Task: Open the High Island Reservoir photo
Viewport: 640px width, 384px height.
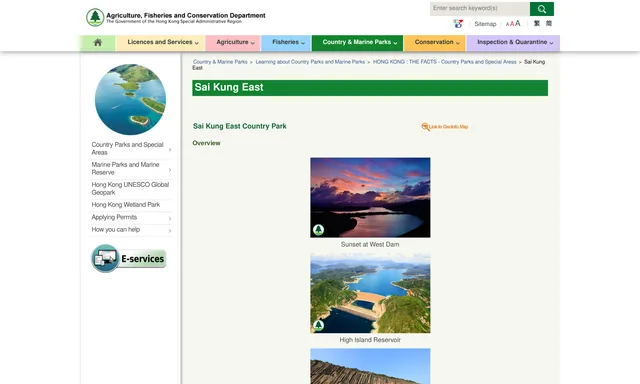Action: 370,293
